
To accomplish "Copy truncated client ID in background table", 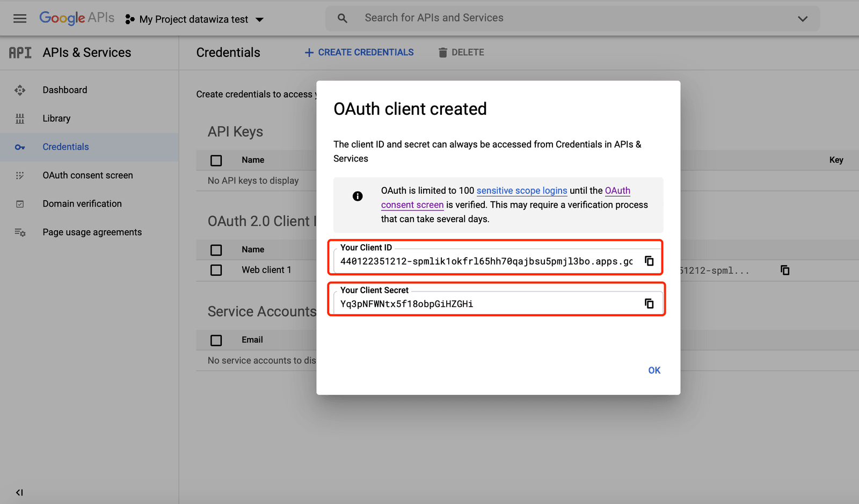I will coord(785,270).
